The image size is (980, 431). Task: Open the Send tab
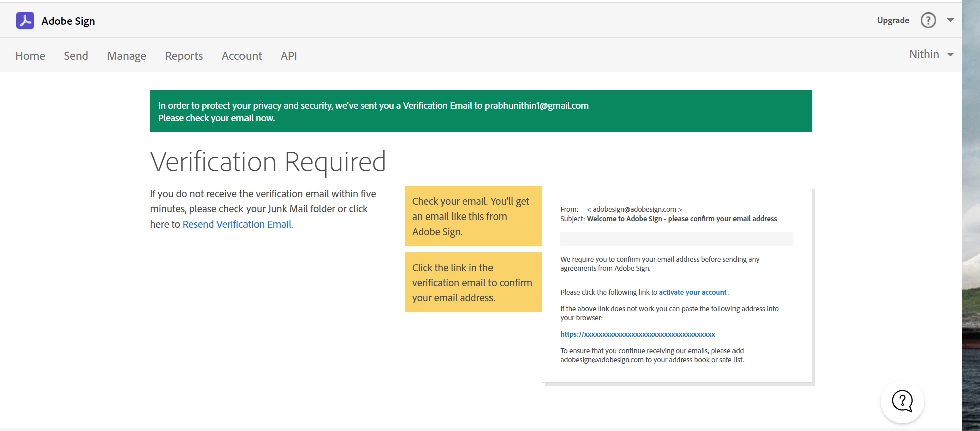(x=76, y=56)
